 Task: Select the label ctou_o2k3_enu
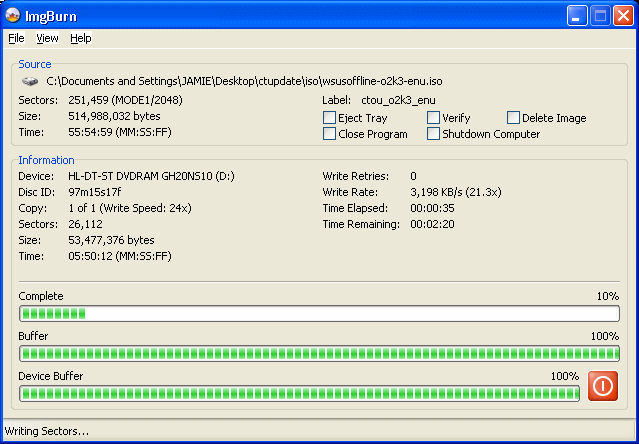[x=398, y=100]
